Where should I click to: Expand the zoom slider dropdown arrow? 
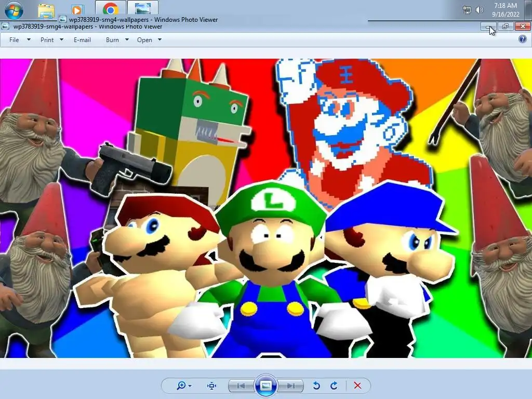click(x=190, y=386)
